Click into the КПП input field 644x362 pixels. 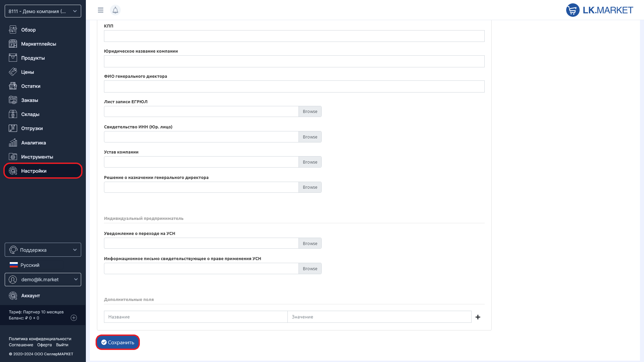point(294,36)
